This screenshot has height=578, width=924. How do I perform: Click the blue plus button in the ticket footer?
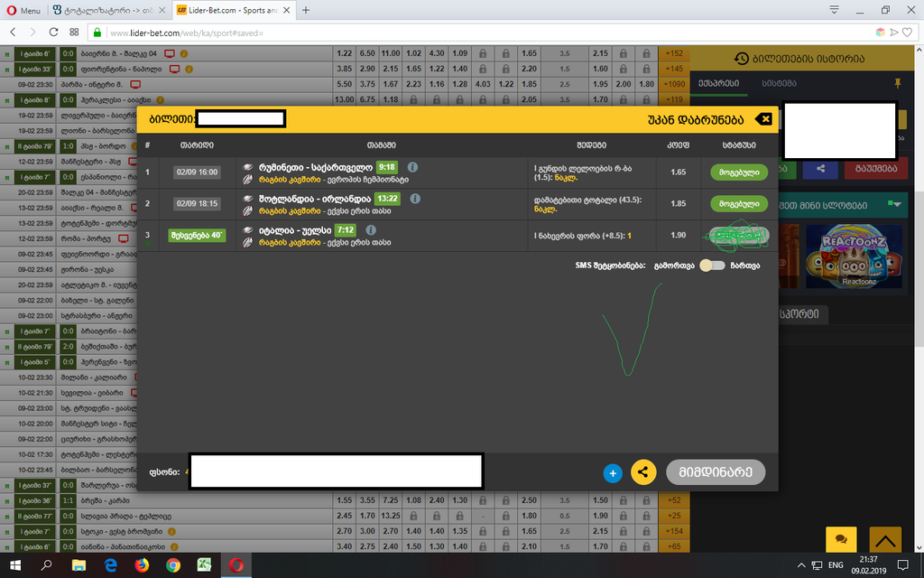[613, 473]
